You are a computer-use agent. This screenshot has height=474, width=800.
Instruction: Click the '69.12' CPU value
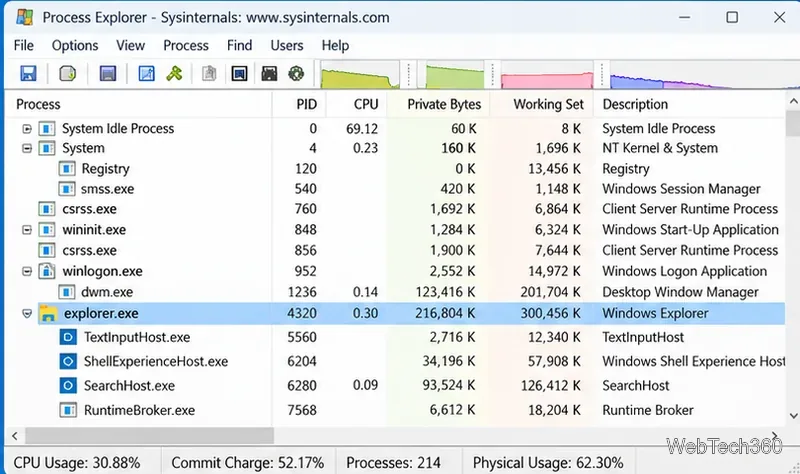(362, 129)
